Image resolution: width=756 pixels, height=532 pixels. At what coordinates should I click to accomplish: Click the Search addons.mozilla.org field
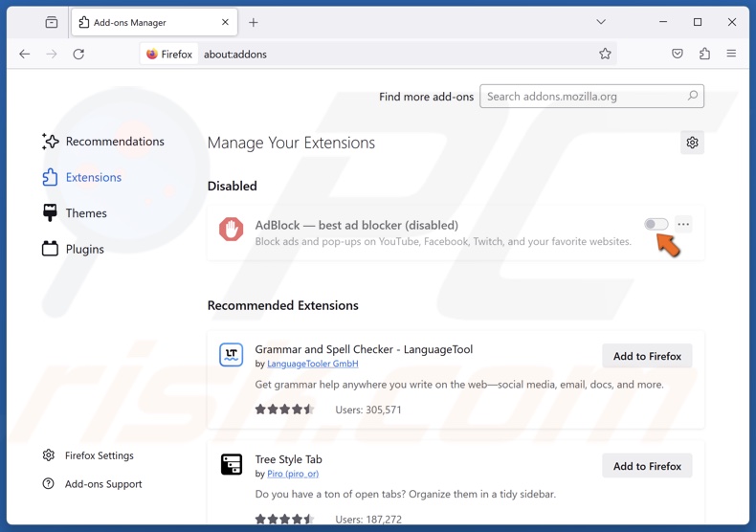pyautogui.click(x=591, y=97)
